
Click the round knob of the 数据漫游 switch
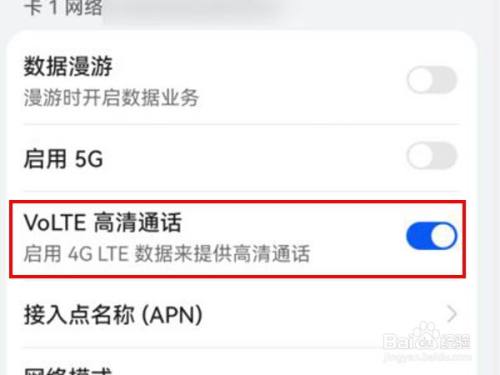tap(420, 80)
